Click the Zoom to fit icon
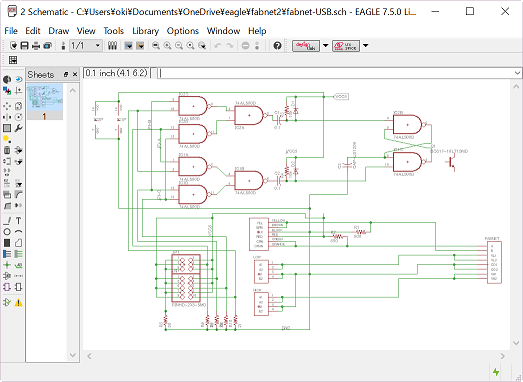This screenshot has height=382, width=523. [x=156, y=46]
